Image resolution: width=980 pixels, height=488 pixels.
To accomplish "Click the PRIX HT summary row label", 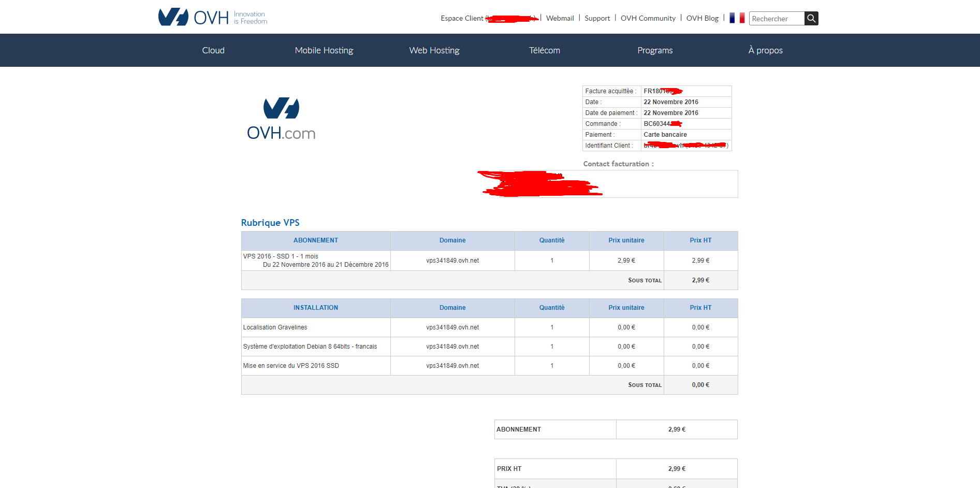I will [x=509, y=469].
